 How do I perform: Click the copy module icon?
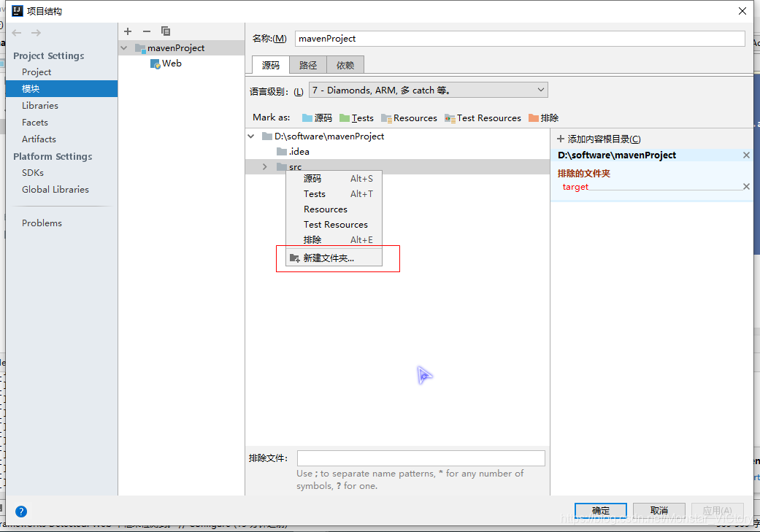pos(166,31)
